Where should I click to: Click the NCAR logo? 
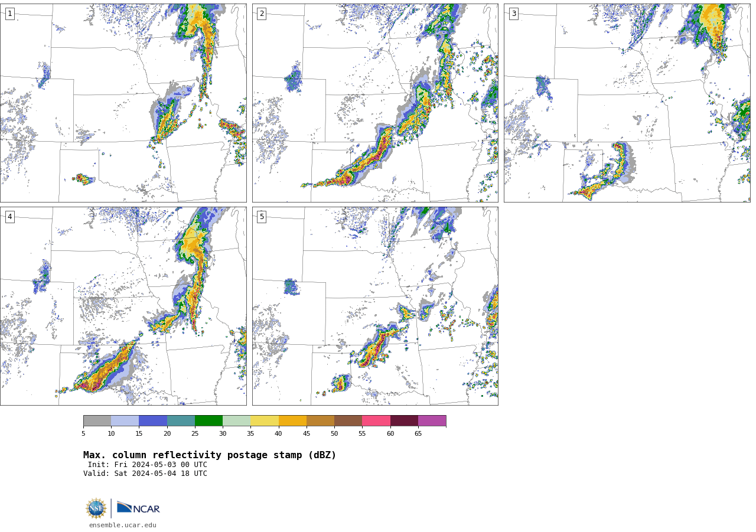[x=138, y=508]
